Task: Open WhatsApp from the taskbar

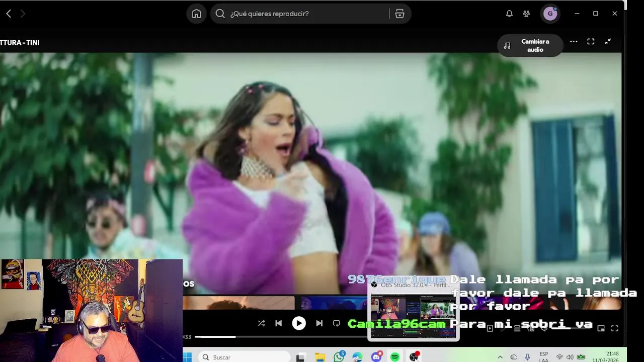Action: coord(339,357)
